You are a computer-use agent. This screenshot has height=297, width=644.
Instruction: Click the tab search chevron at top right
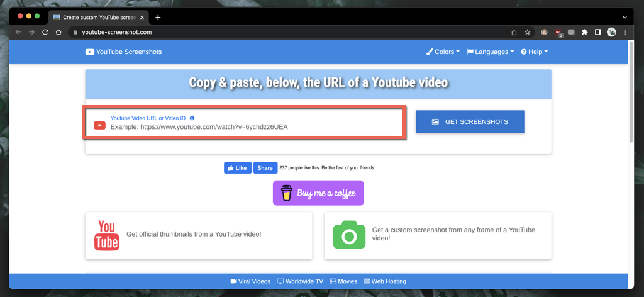[x=625, y=17]
